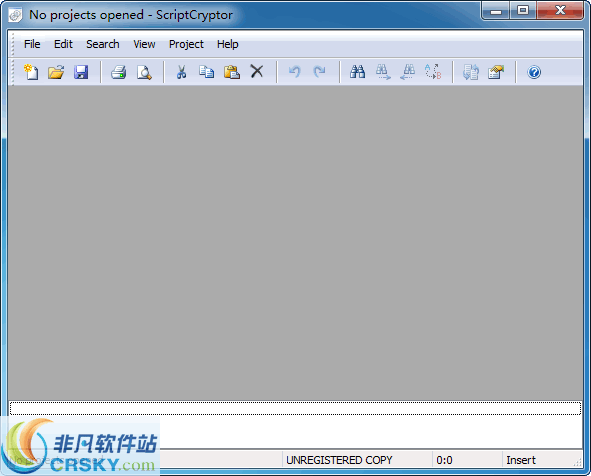Screen dimensions: 591x476
Task: Find previous binoculars arrow icon
Action: 407,72
